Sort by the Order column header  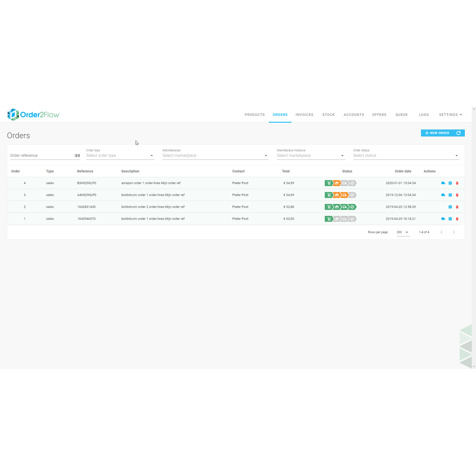15,171
